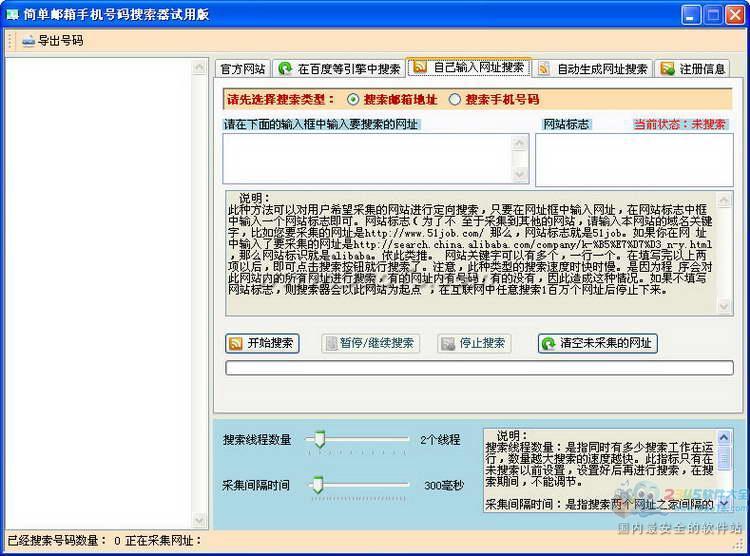Switch to 注册信息 tab

coord(692,69)
